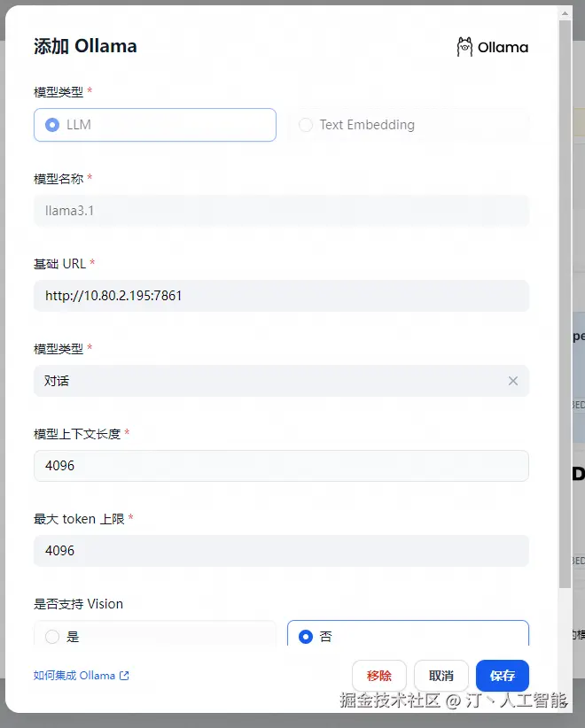Screen dimensions: 585x728
Task: Click the 添加 Ollama dialog title
Action: (x=85, y=46)
